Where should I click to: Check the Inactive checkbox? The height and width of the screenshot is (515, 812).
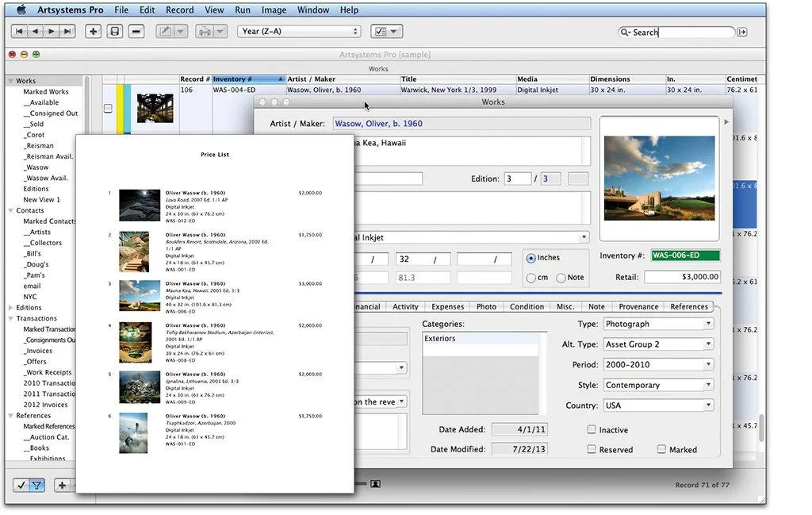(x=592, y=429)
